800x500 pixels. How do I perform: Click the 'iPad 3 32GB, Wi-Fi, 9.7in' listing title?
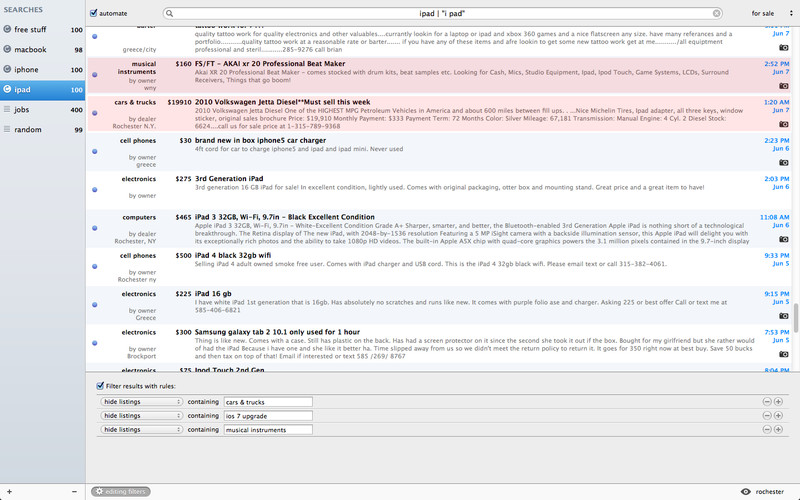[284, 217]
